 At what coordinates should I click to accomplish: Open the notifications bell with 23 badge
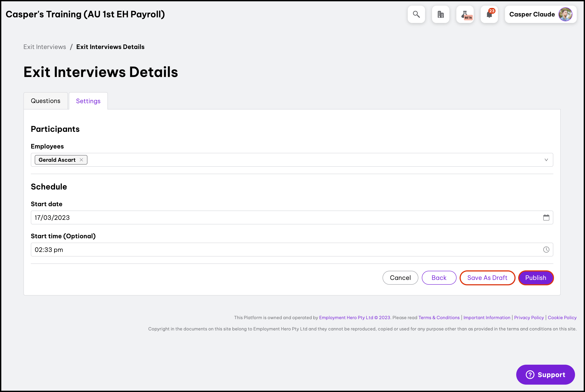(x=489, y=15)
